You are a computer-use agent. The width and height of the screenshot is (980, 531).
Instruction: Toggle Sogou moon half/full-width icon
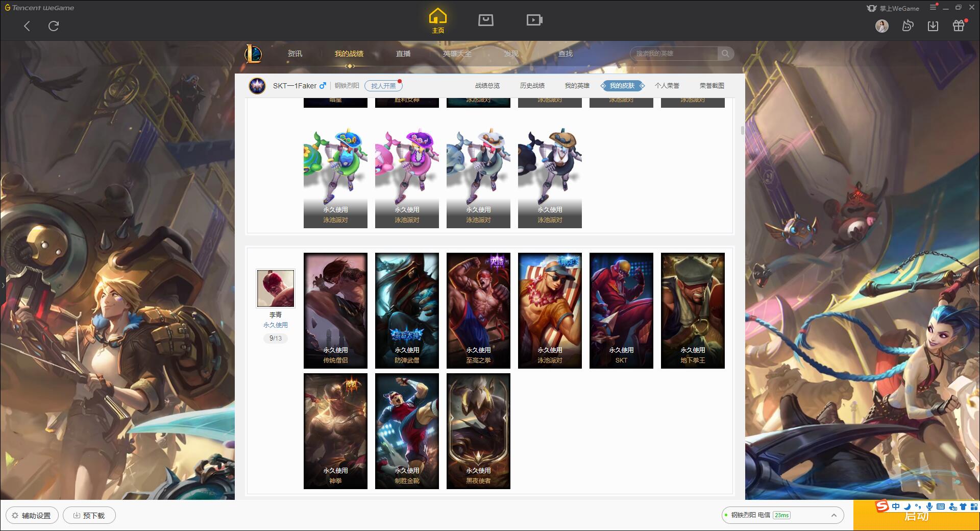coord(907,506)
